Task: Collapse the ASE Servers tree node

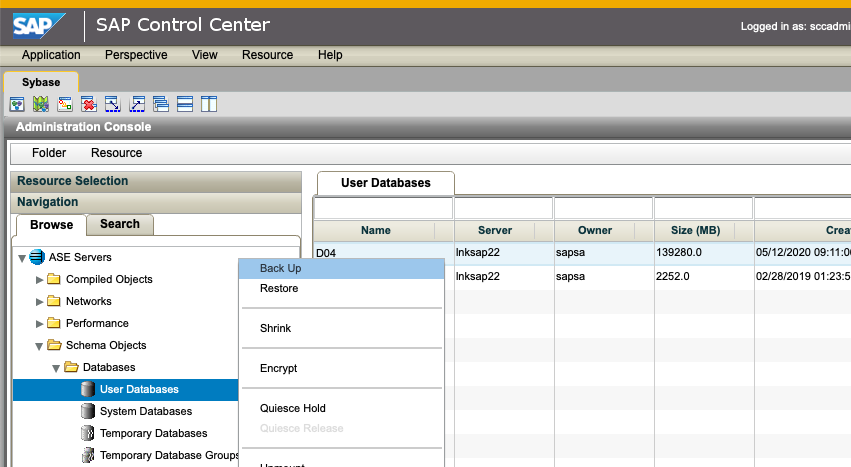Action: pyautogui.click(x=22, y=258)
